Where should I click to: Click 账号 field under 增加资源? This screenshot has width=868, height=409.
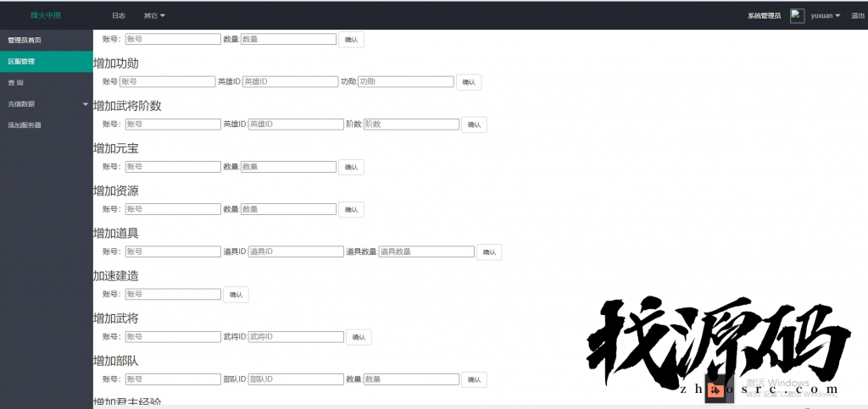173,209
